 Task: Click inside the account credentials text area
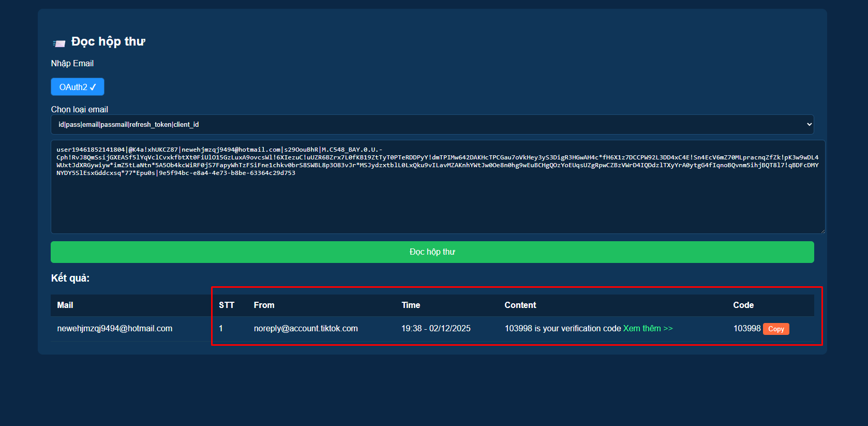(437, 202)
